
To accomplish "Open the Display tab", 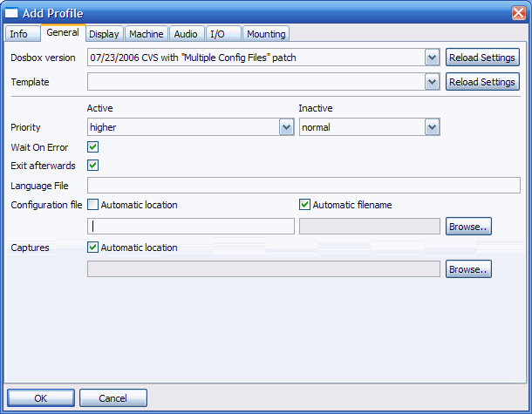I will 104,34.
